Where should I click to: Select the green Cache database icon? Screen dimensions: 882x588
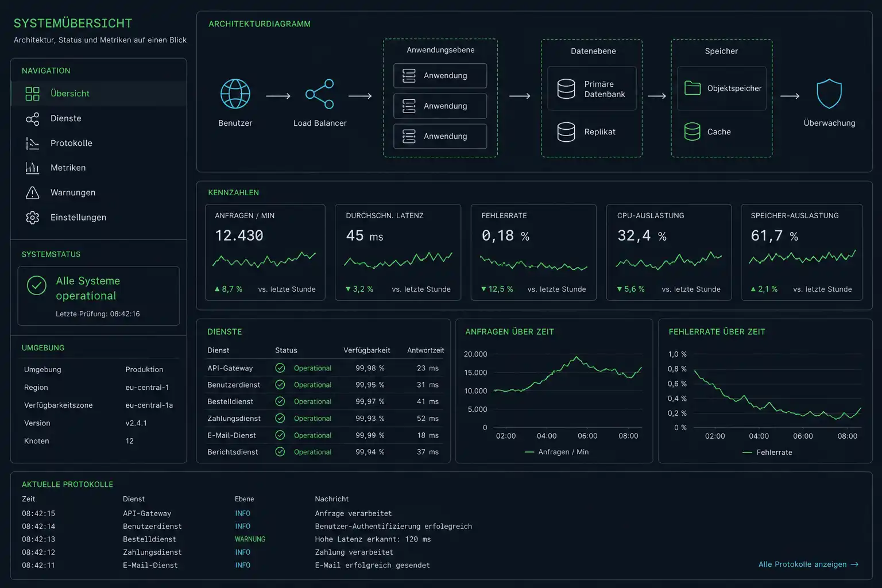[x=693, y=131]
